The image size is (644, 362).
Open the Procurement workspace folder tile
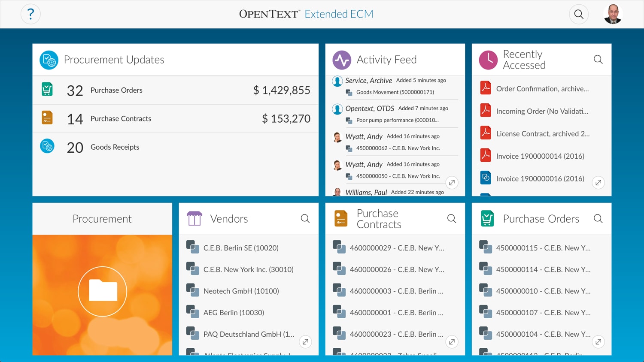[x=102, y=291]
